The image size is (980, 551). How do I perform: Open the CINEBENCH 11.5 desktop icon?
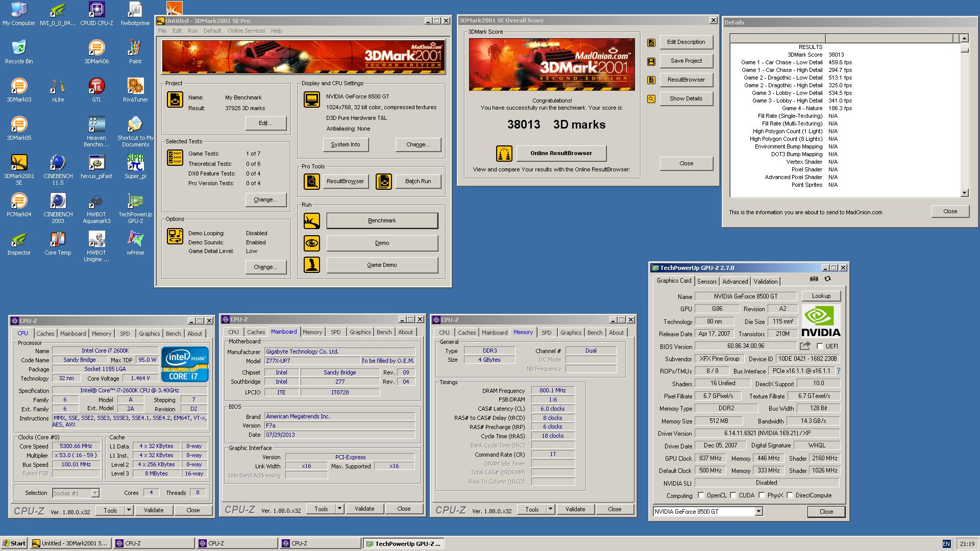pos(58,170)
